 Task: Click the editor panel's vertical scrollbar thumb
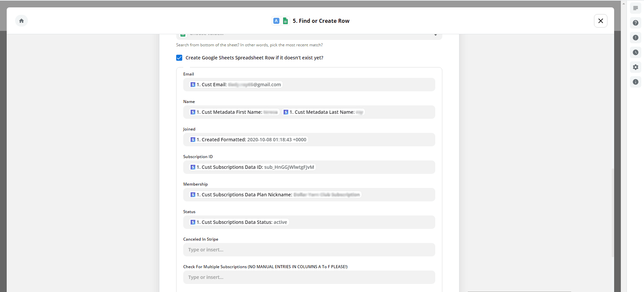(x=612, y=213)
